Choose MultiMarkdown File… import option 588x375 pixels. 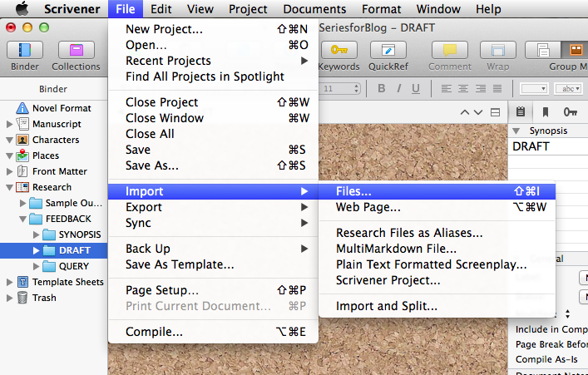click(x=437, y=249)
